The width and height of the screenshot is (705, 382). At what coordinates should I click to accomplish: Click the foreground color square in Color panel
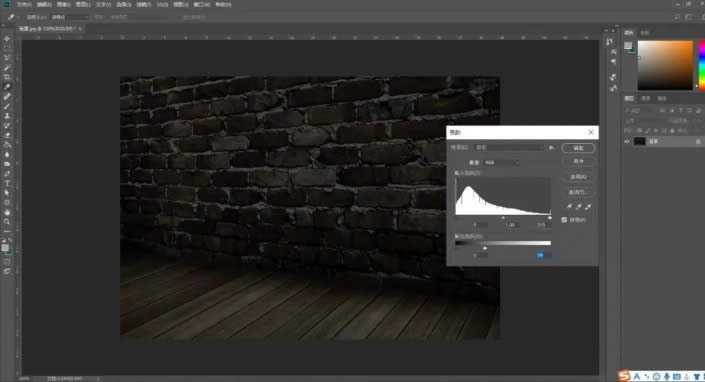point(628,45)
